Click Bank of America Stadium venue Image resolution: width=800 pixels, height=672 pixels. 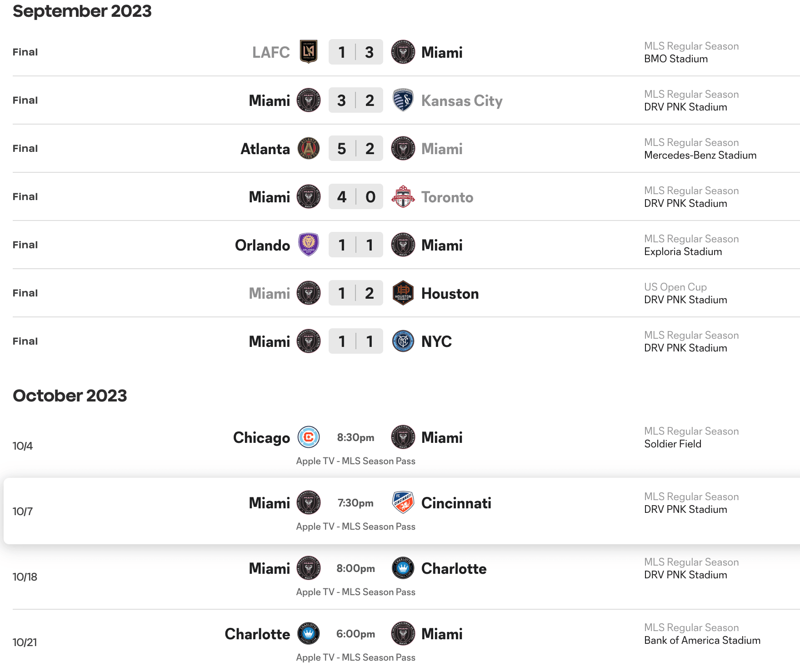pyautogui.click(x=702, y=640)
